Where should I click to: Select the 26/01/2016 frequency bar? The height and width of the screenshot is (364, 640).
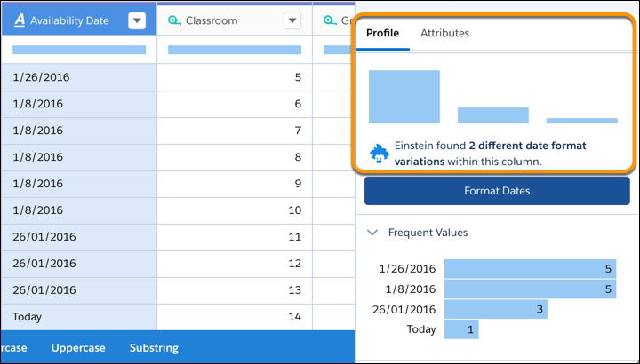(495, 309)
